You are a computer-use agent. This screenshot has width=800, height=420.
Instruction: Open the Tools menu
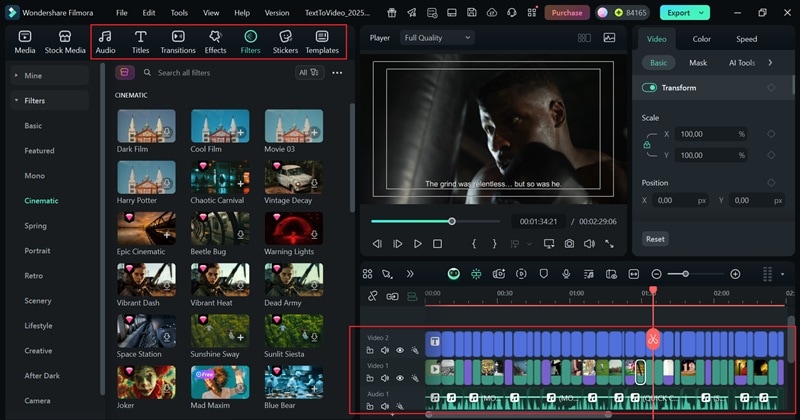click(179, 13)
